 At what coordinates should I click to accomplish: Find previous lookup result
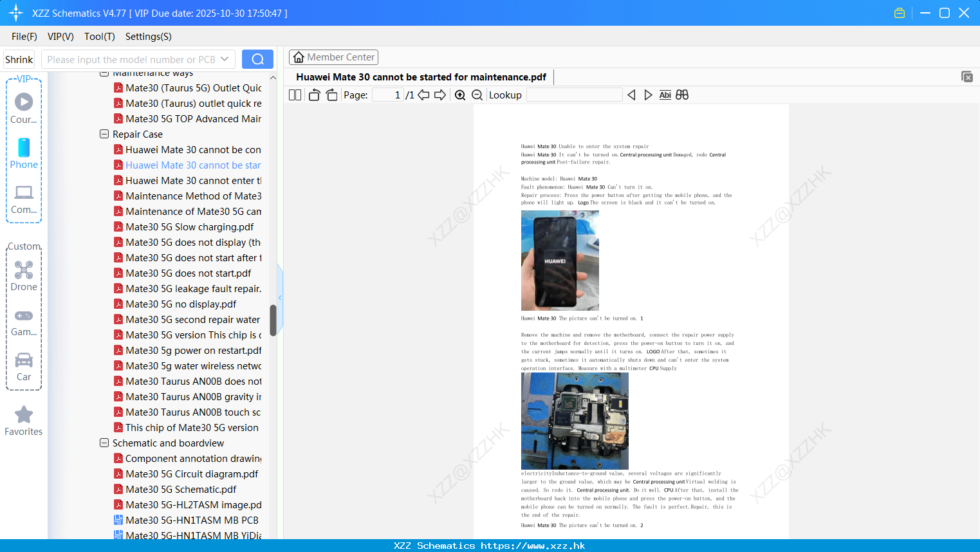tap(631, 95)
